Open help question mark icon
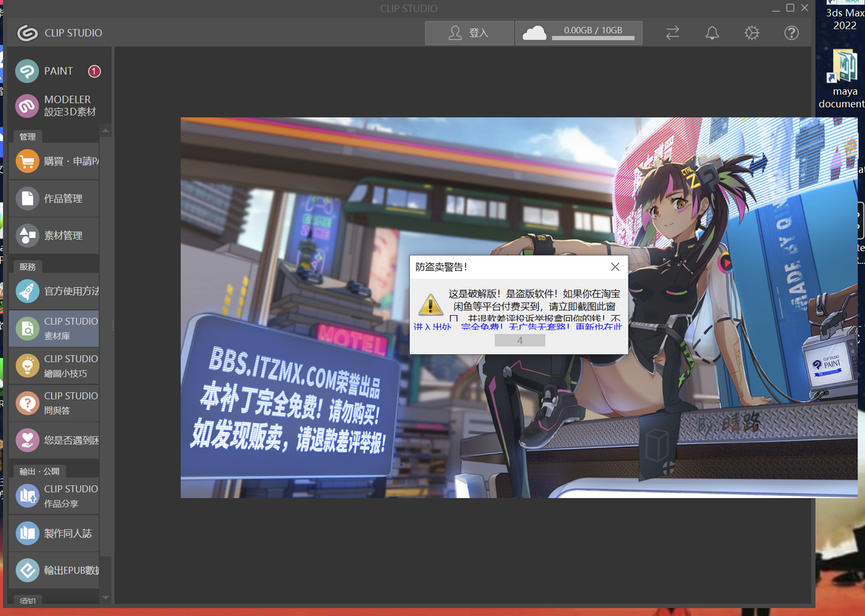 792,33
